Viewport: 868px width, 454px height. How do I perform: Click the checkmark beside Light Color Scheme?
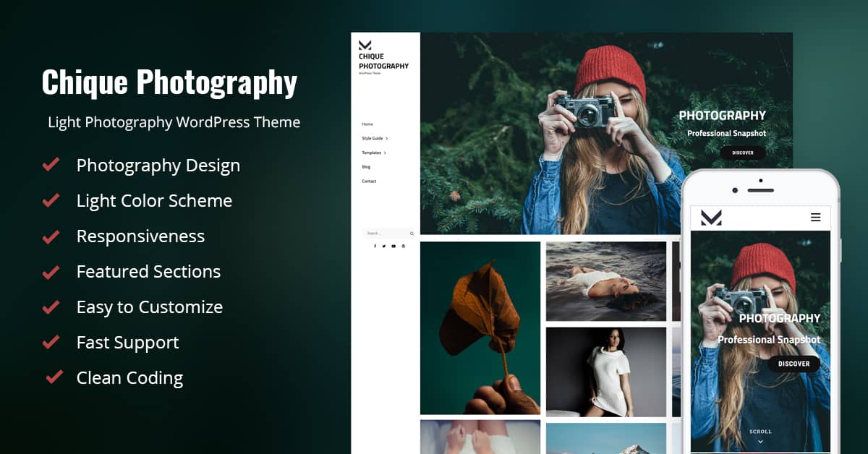coord(51,200)
